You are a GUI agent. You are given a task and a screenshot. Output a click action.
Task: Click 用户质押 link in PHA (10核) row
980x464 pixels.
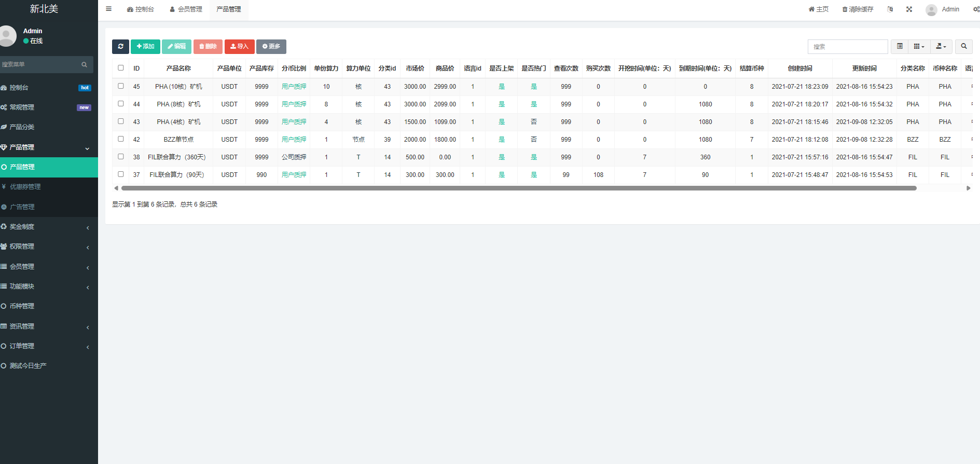pyautogui.click(x=294, y=87)
